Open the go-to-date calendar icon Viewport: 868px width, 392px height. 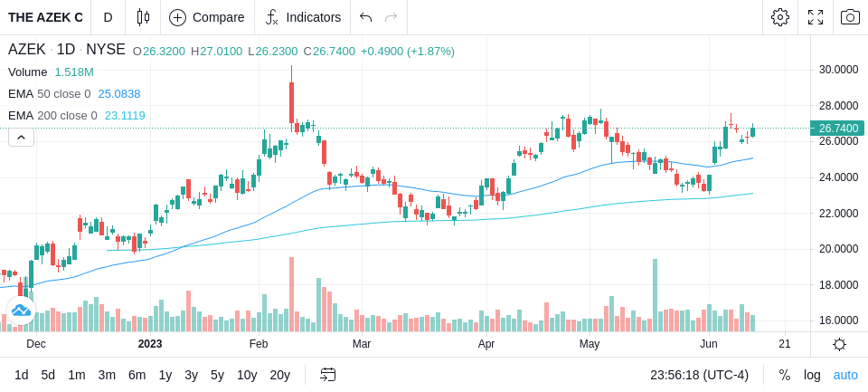[327, 375]
